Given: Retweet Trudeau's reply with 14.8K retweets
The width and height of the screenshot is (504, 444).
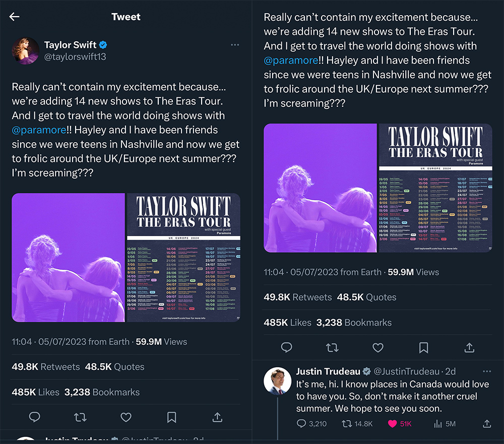Looking at the screenshot, I should (347, 424).
